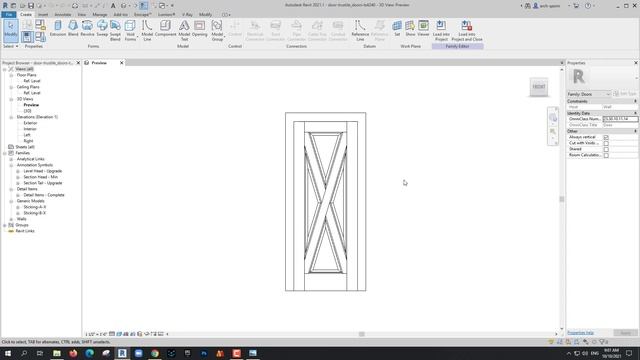This screenshot has height=360, width=640.
Task: Click the Text icon in quick access toolbar
Action: (x=113, y=6)
